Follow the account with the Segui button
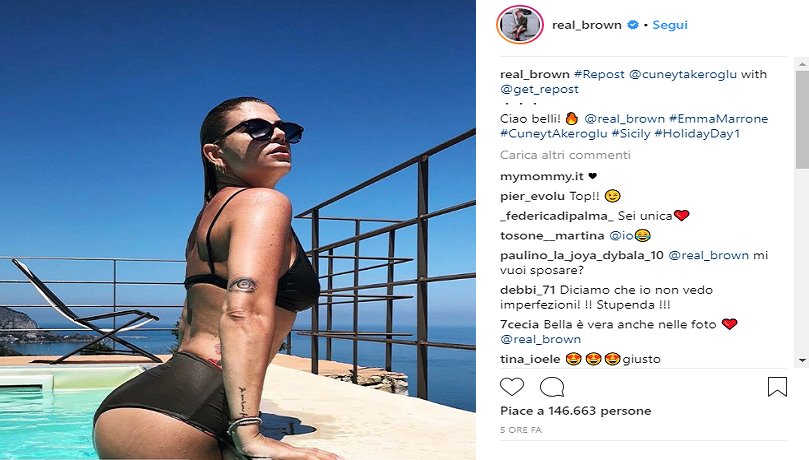This screenshot has height=460, width=809. 670,25
